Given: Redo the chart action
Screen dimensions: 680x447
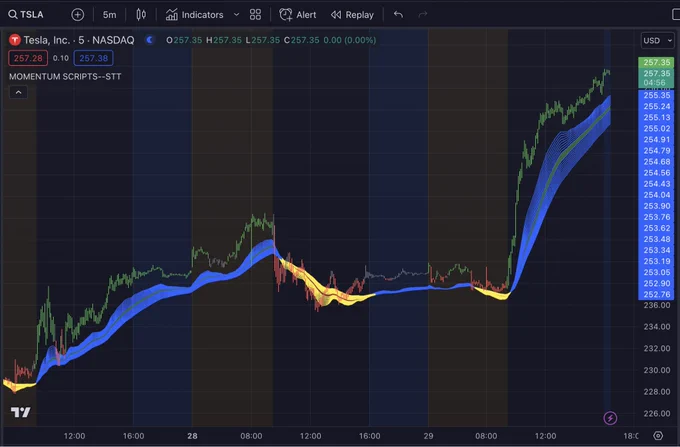Looking at the screenshot, I should click(x=422, y=15).
